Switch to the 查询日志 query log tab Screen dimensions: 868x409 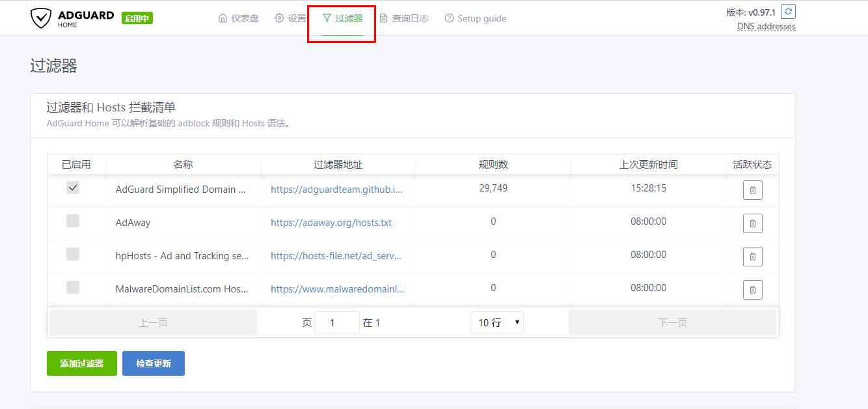(x=403, y=18)
